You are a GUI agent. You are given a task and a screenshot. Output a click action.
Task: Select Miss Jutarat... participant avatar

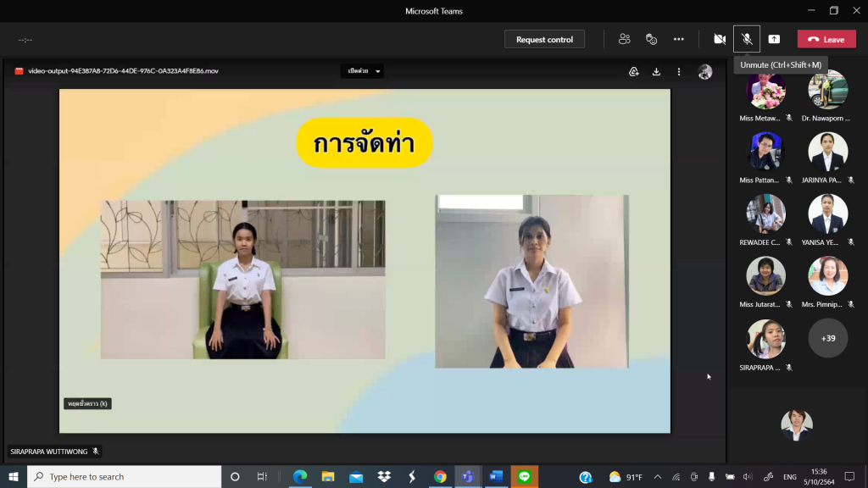tap(765, 275)
